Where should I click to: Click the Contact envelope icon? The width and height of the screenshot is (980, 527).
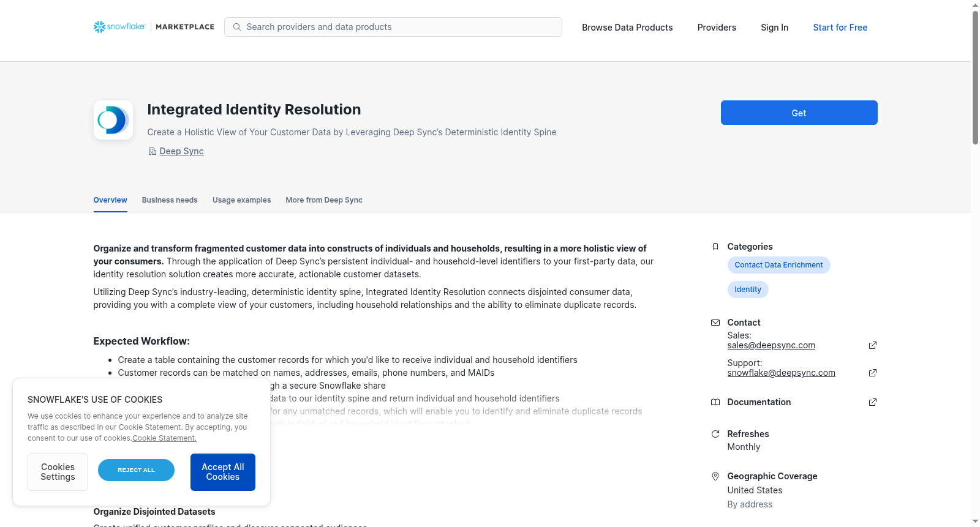click(715, 323)
